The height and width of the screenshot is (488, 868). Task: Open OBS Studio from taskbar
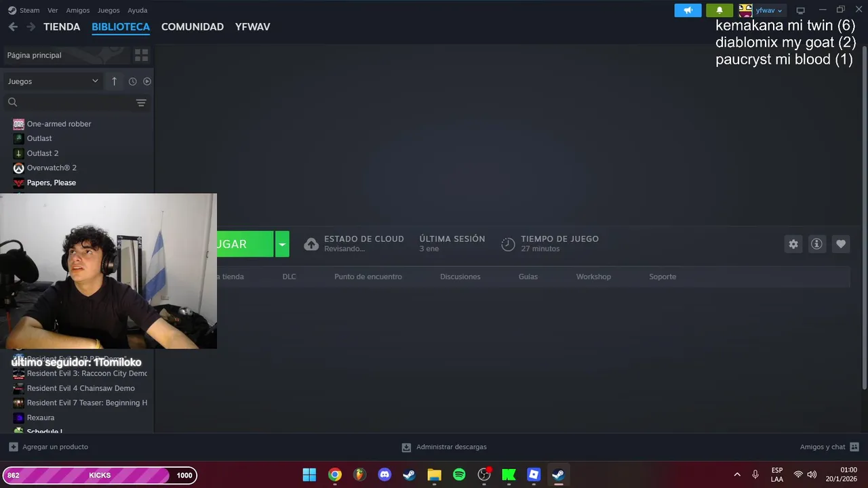[x=484, y=474]
